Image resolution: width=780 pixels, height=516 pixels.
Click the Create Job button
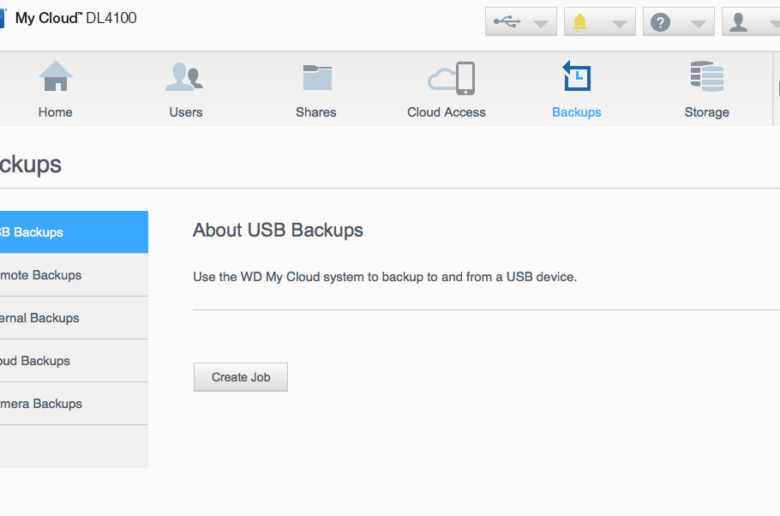[x=241, y=377]
